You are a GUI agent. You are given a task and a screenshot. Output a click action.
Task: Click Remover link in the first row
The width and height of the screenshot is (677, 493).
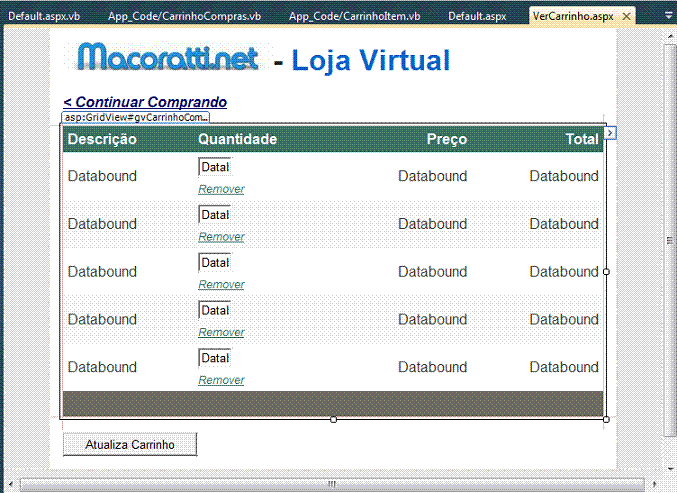[x=221, y=189]
